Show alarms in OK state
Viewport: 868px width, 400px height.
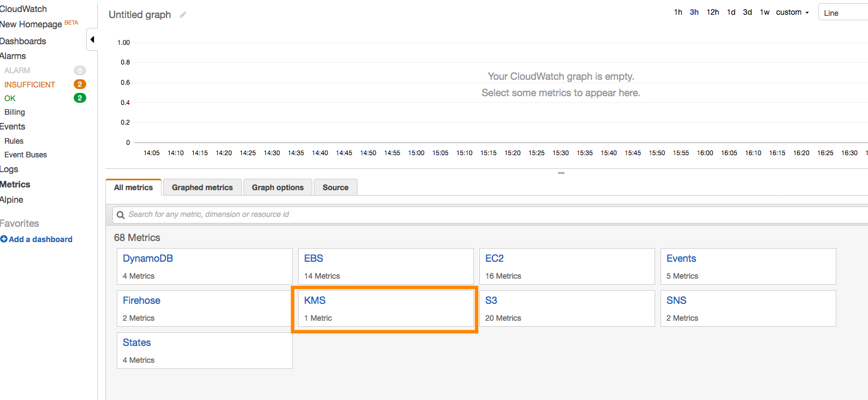point(10,98)
